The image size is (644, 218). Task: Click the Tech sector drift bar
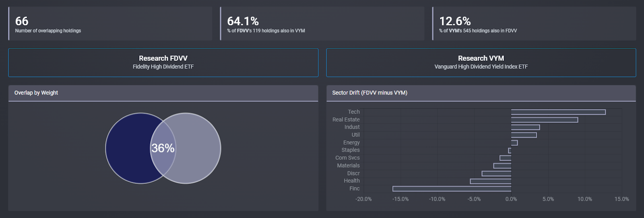tap(558, 112)
